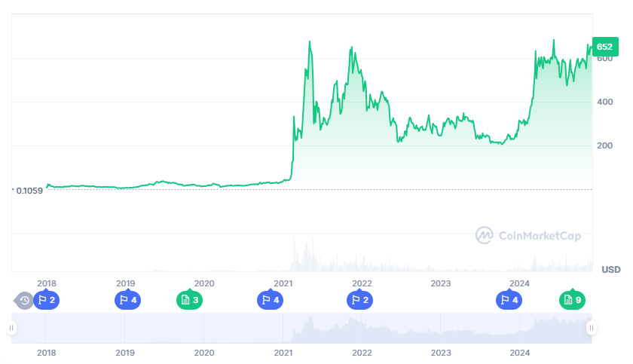Viewport: 633px width, 364px height.
Task: Open the green document marker with 9 items
Action: (572, 300)
